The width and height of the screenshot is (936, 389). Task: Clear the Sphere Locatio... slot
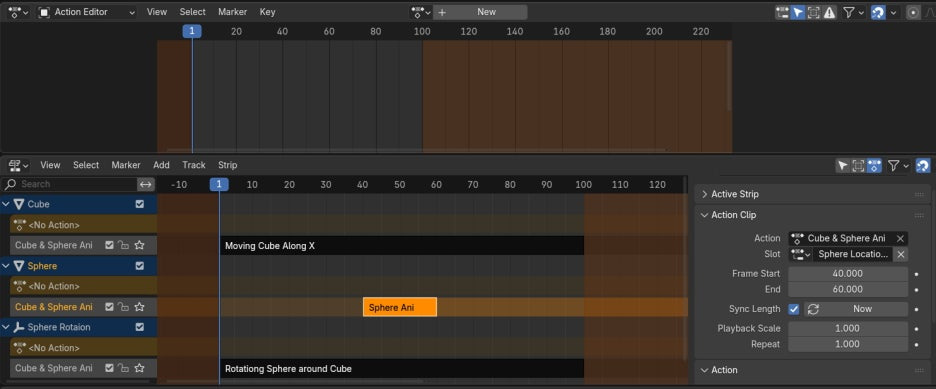click(x=901, y=254)
